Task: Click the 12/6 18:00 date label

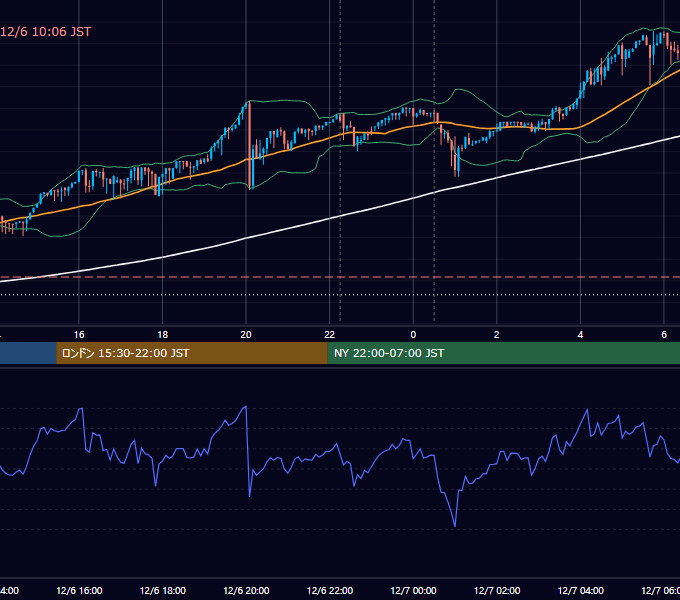Action: click(163, 590)
